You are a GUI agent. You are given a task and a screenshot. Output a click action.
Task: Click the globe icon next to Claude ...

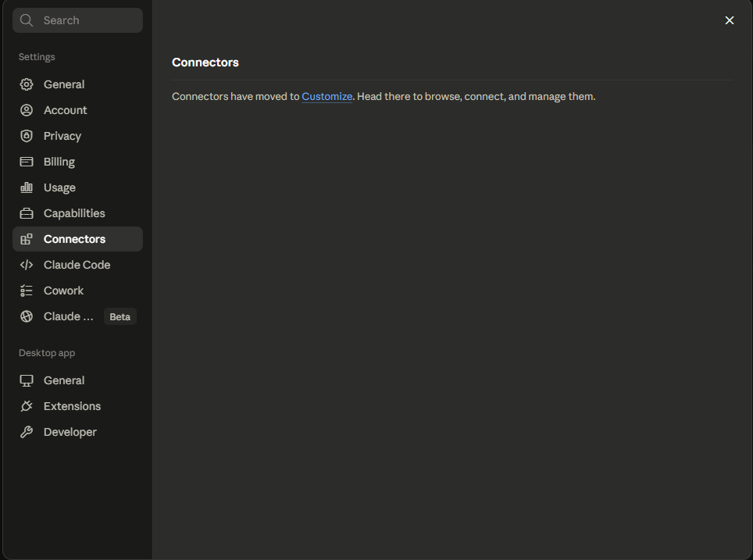27,316
